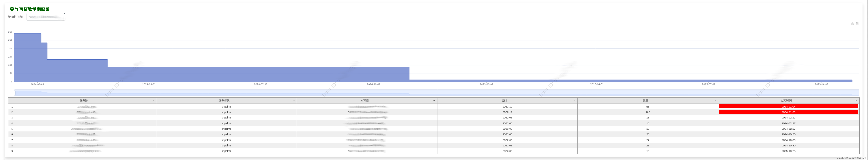868x160 pixels.
Task: Click the green collapse arrow icon by title
Action: (x=12, y=9)
